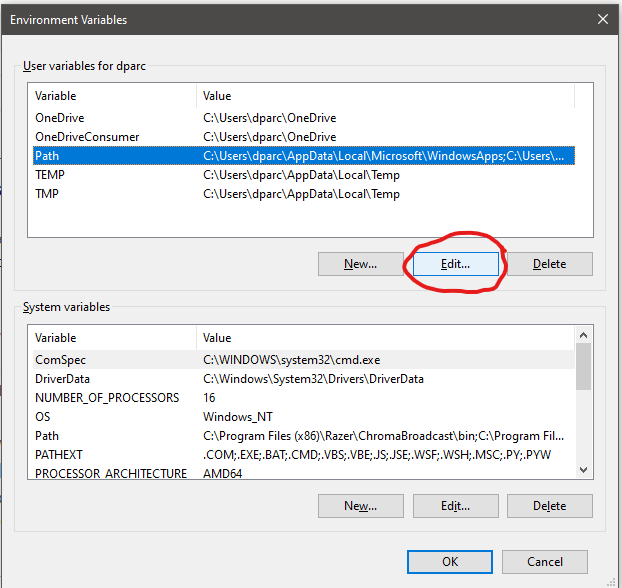Viewport: 622px width, 588px height.
Task: Select the DriverData system variable
Action: [x=64, y=379]
